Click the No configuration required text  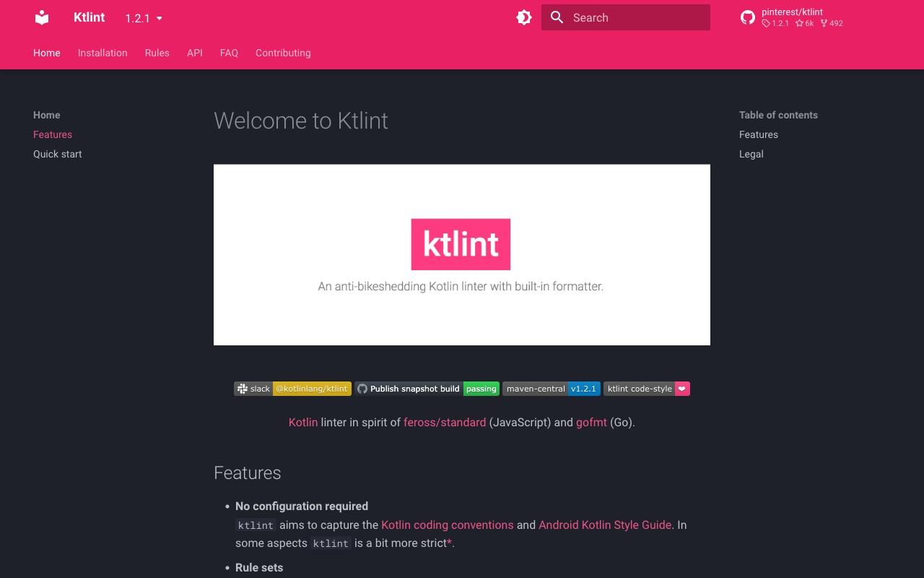pyautogui.click(x=302, y=506)
